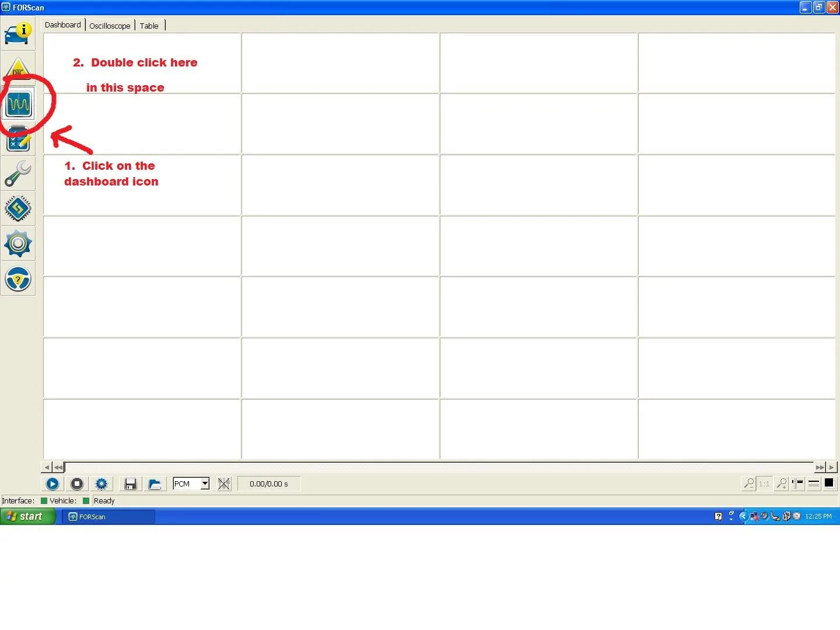Viewport: 840px width, 630px height.
Task: Rewind with the double-left arrow timeline button
Action: coord(58,467)
